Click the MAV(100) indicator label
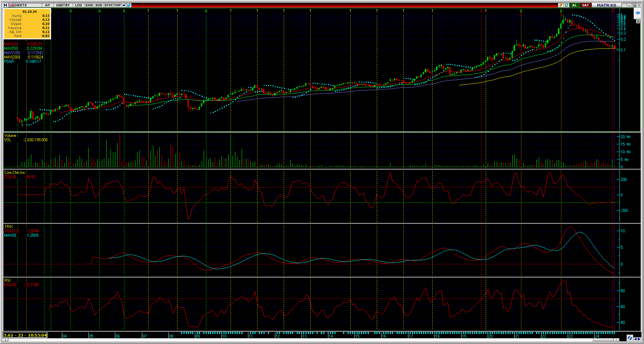644x344 pixels. pyautogui.click(x=12, y=53)
